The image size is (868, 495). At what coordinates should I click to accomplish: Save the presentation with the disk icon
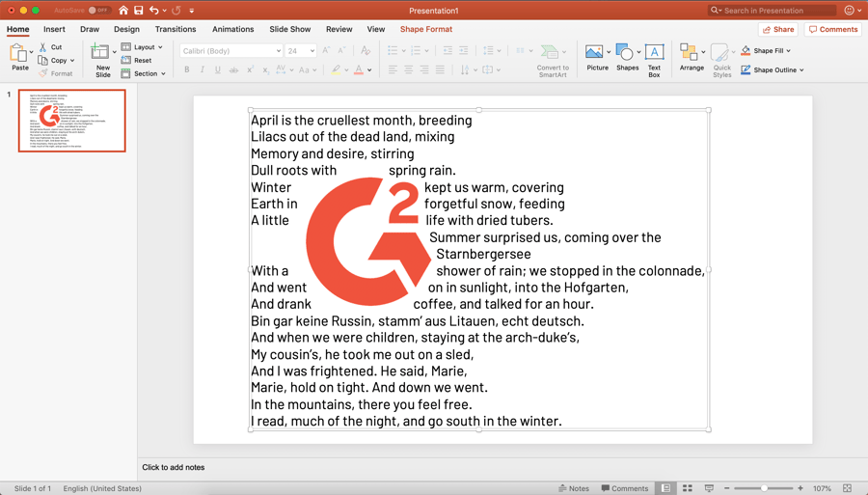point(138,10)
